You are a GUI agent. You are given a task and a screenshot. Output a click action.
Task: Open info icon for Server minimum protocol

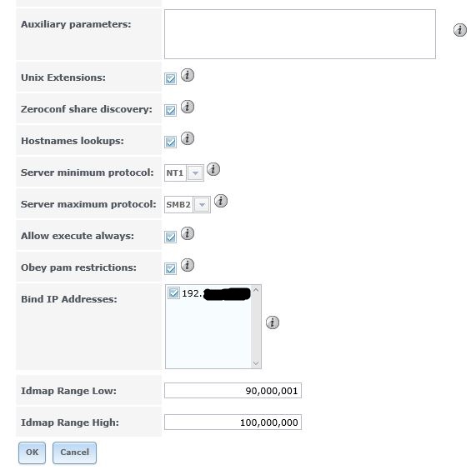tap(213, 169)
